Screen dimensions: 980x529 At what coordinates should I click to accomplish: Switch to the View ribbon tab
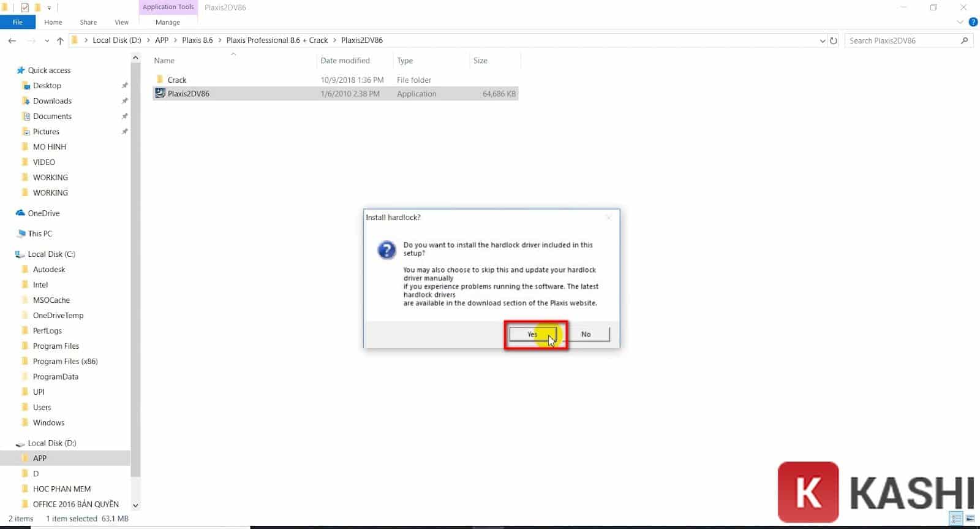pyautogui.click(x=121, y=22)
